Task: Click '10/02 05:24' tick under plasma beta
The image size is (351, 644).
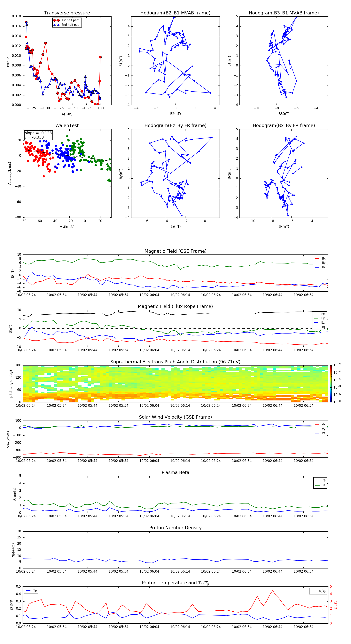Action: (x=26, y=516)
